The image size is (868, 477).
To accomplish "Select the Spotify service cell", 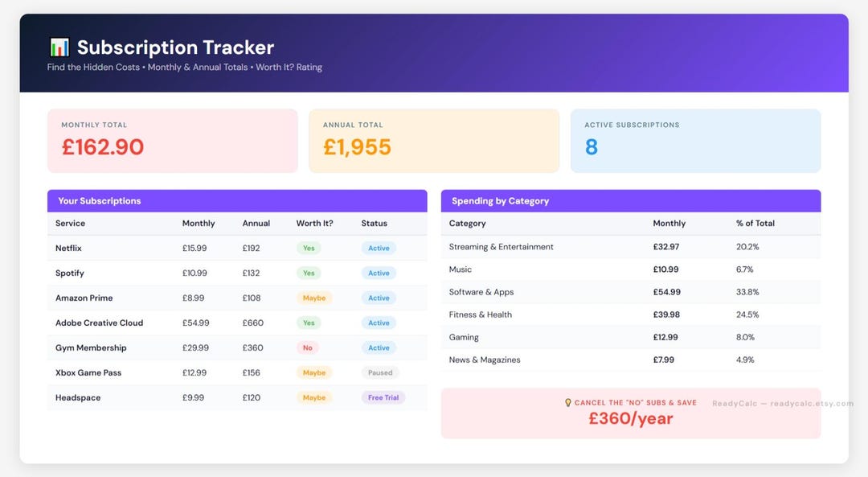I will point(70,273).
